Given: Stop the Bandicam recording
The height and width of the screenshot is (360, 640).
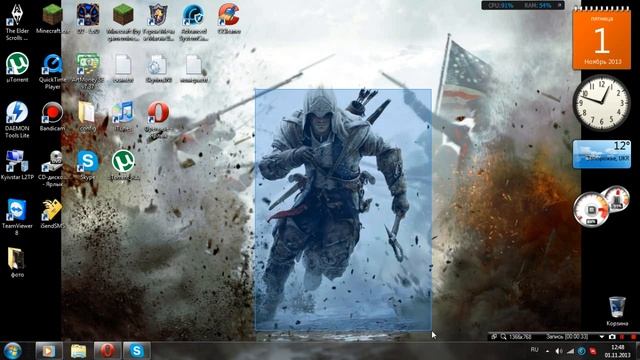Looking at the screenshot, I should coord(633,337).
